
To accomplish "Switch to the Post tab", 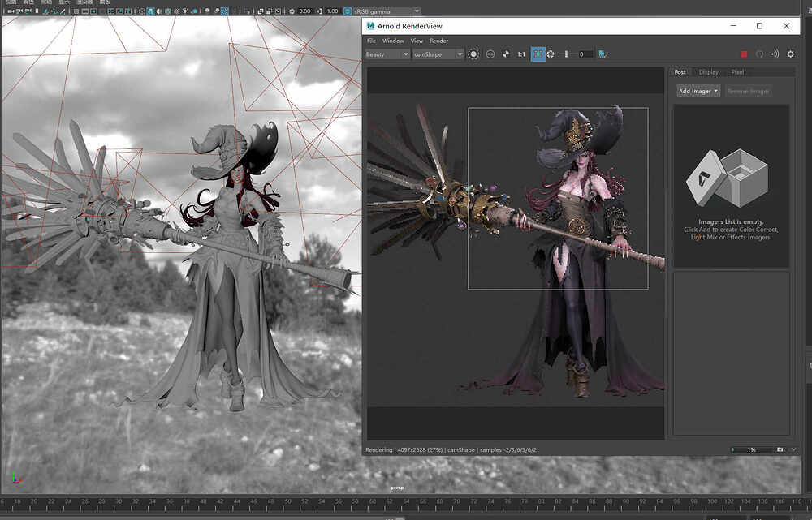I will [680, 72].
